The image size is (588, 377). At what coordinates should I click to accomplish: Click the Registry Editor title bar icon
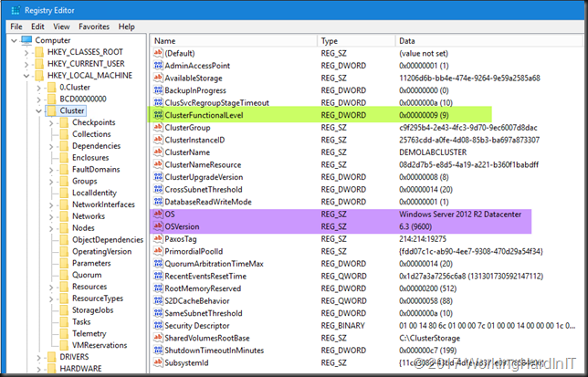click(16, 10)
